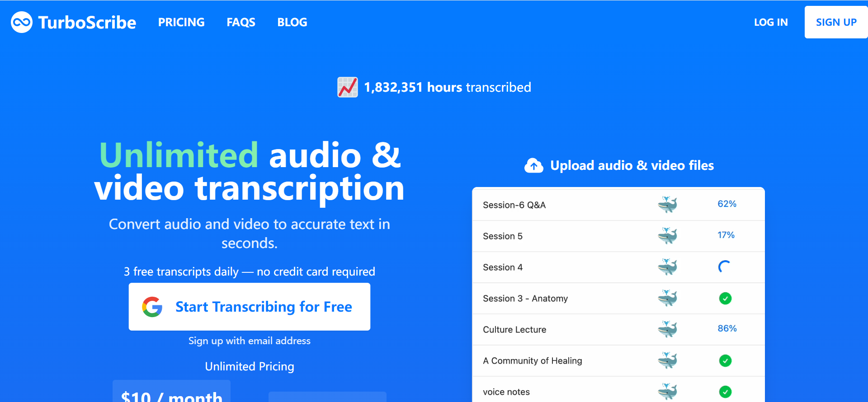The height and width of the screenshot is (402, 868).
Task: Click LOG IN
Action: [771, 22]
